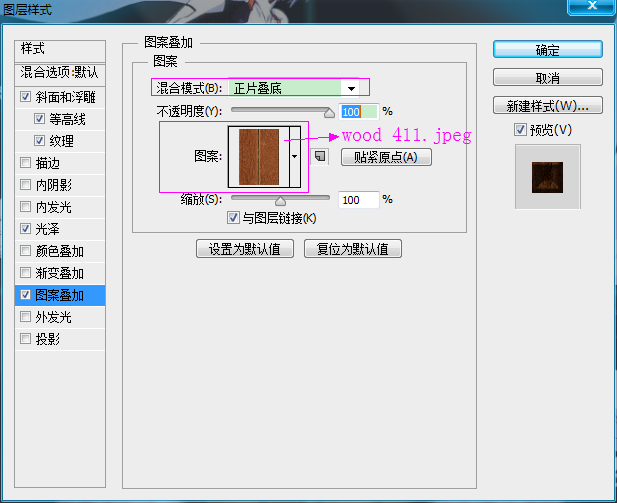Click the style preview thumbnail
This screenshot has height=503, width=617.
(x=547, y=177)
